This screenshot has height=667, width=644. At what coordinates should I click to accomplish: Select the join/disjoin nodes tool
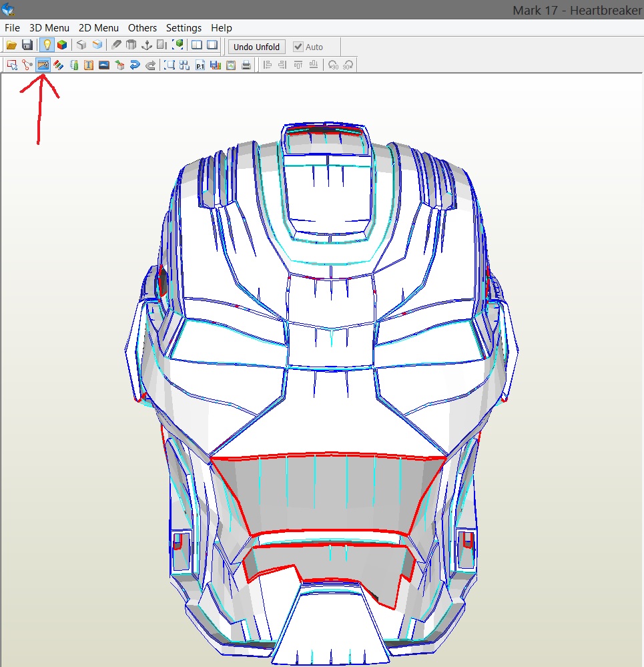click(x=27, y=65)
